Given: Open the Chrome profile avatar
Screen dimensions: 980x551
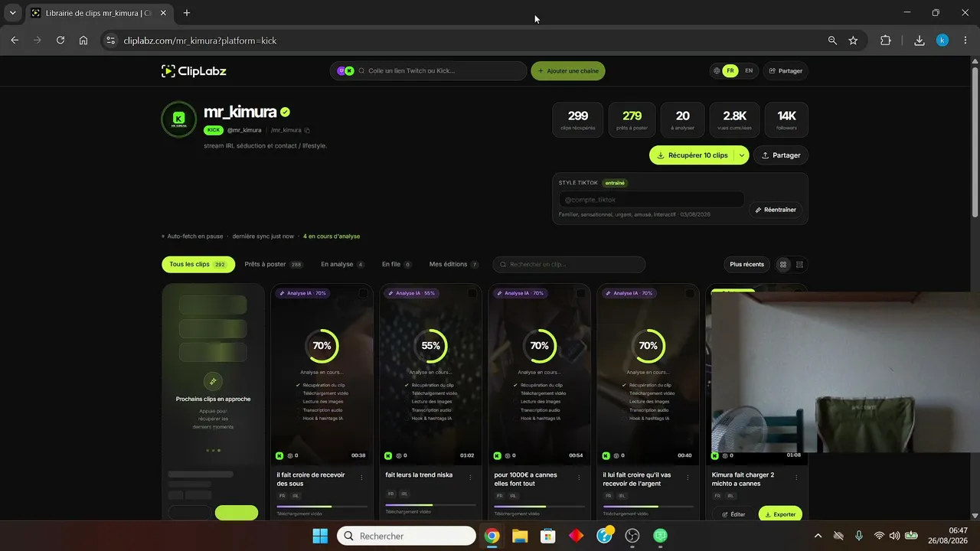Looking at the screenshot, I should pos(942,41).
